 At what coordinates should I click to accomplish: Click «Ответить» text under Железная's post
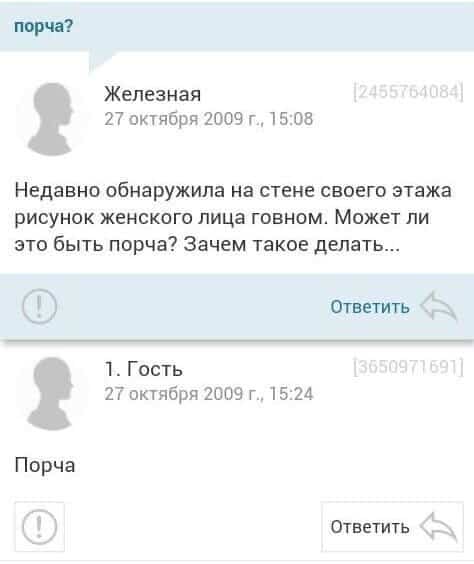(x=370, y=307)
